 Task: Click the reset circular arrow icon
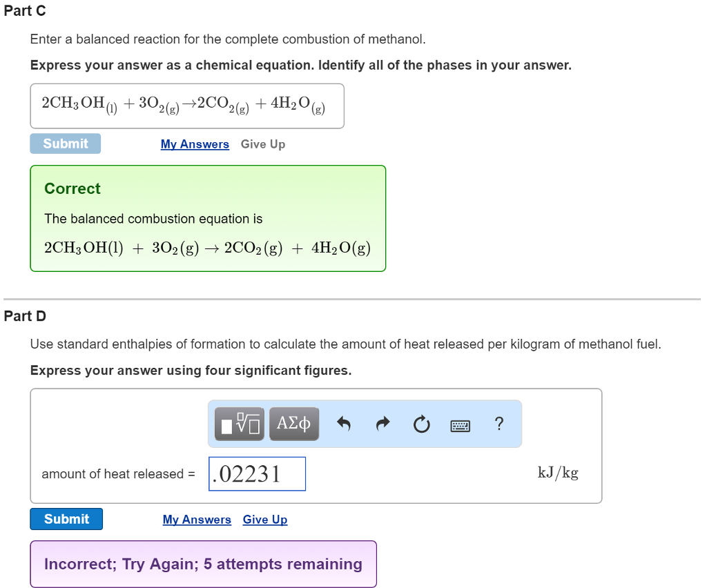tap(422, 424)
